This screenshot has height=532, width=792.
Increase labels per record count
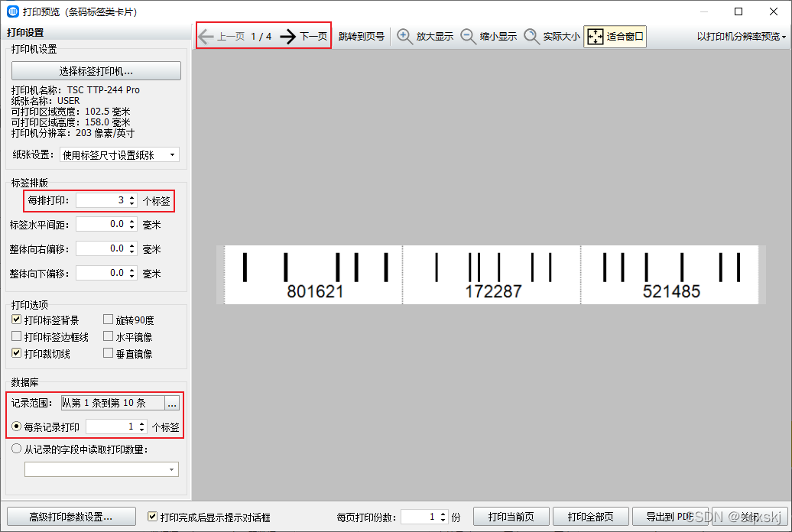tap(142, 424)
